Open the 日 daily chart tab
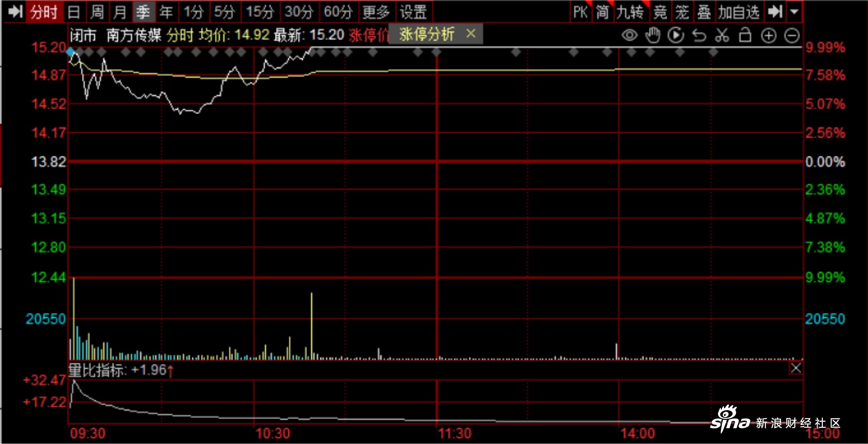This screenshot has width=868, height=444. pyautogui.click(x=74, y=12)
